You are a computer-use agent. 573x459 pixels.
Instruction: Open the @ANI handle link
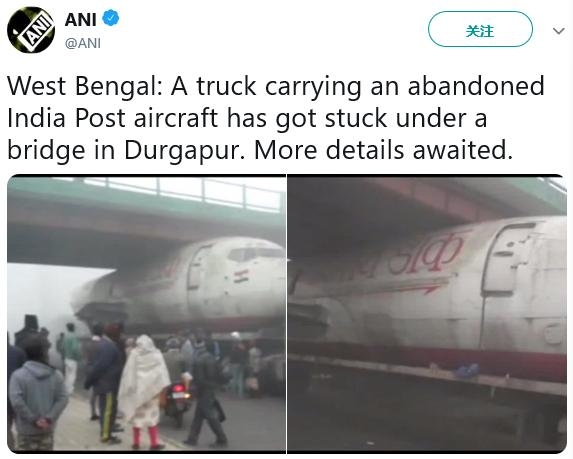tap(83, 43)
